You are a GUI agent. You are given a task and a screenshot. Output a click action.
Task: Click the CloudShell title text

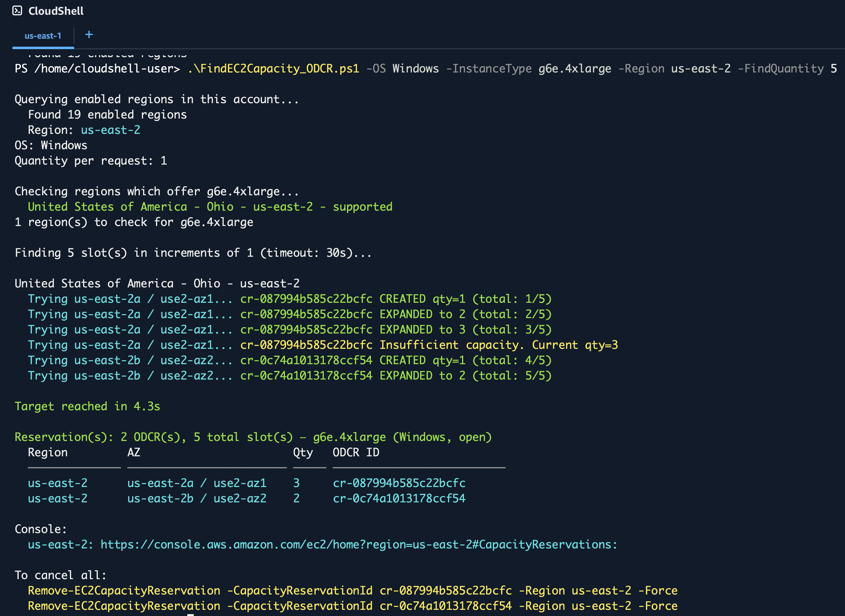[x=56, y=11]
